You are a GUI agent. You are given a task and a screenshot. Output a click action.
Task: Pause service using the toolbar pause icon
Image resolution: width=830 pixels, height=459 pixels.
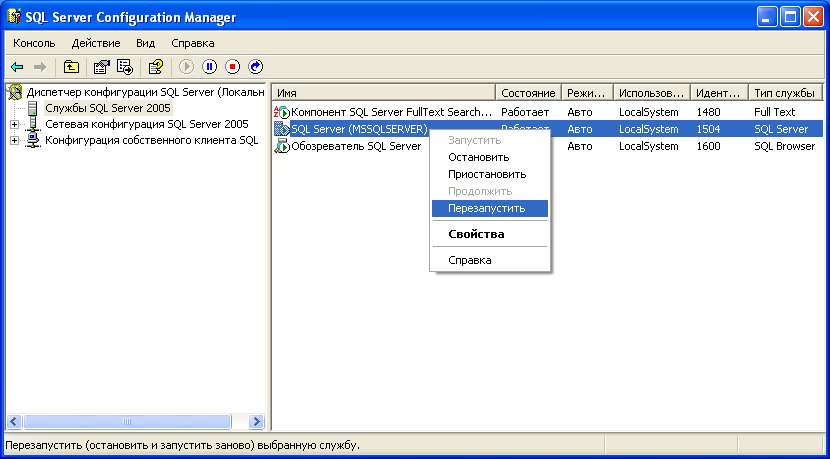[x=209, y=67]
